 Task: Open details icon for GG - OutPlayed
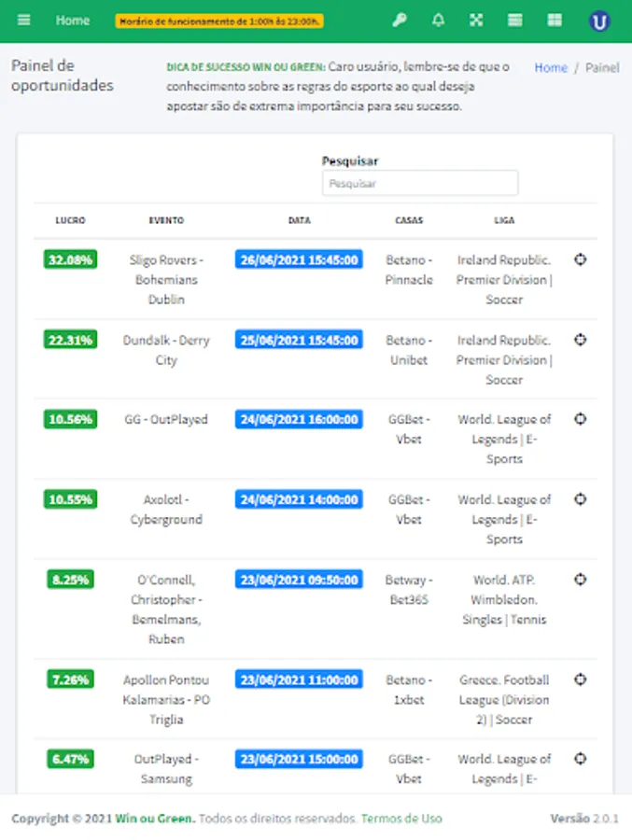pos(580,419)
